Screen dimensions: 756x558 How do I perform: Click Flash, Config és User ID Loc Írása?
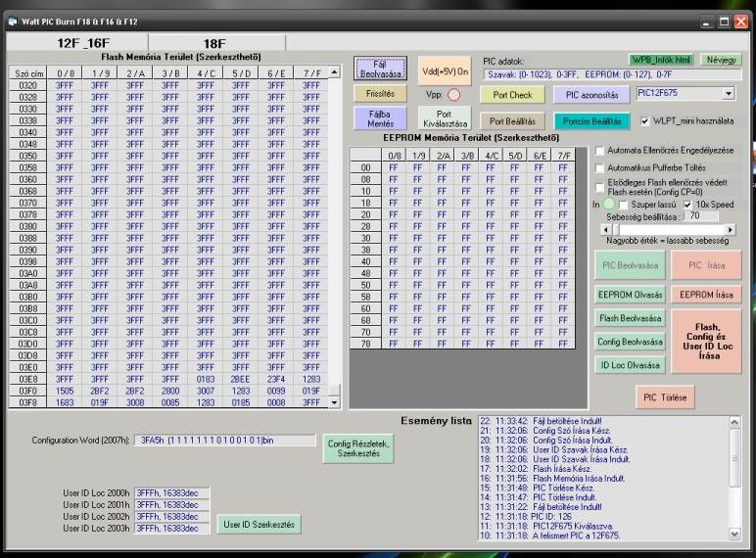click(706, 341)
